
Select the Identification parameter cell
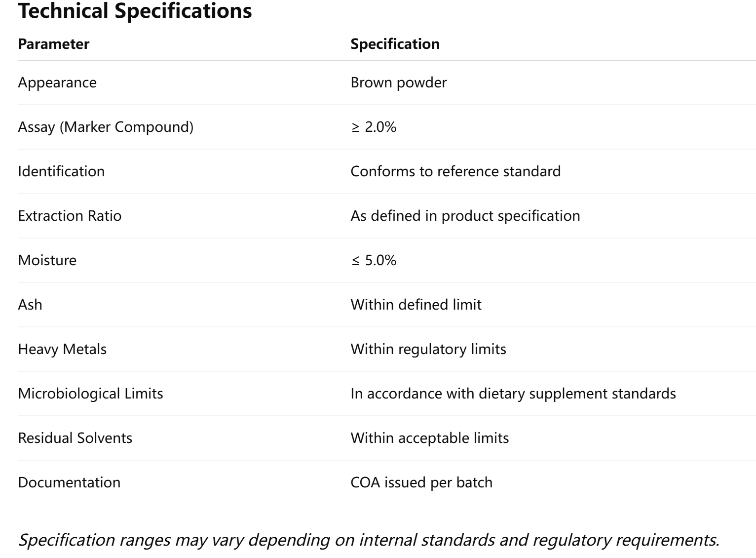point(61,171)
